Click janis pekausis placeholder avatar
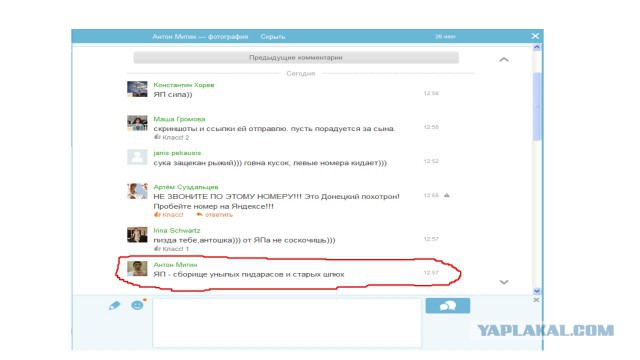640x360 pixels. coord(137,157)
